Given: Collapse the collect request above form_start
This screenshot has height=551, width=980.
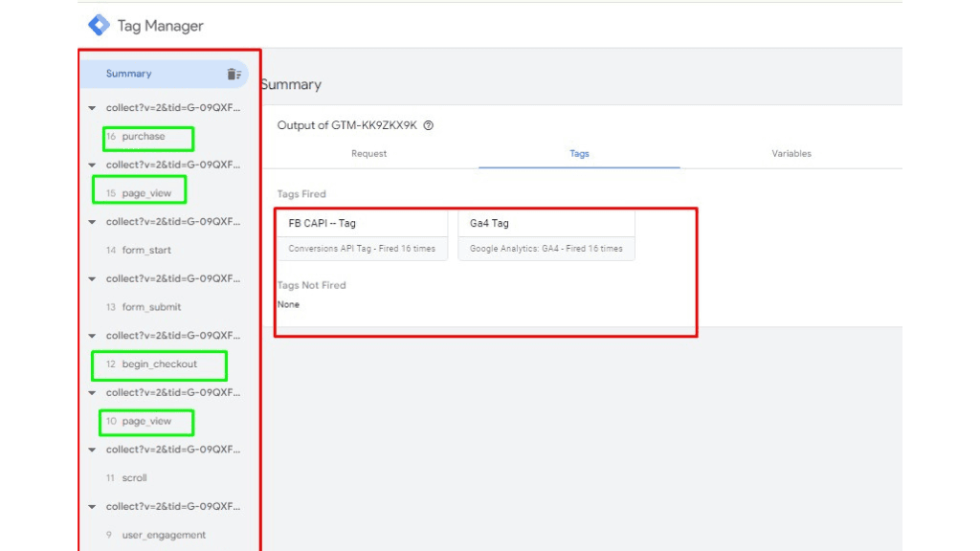Looking at the screenshot, I should (x=92, y=222).
